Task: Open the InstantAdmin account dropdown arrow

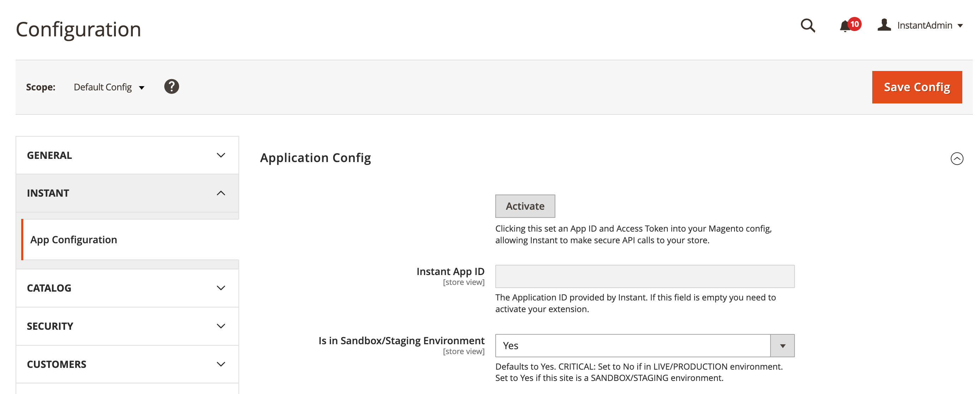Action: (960, 26)
